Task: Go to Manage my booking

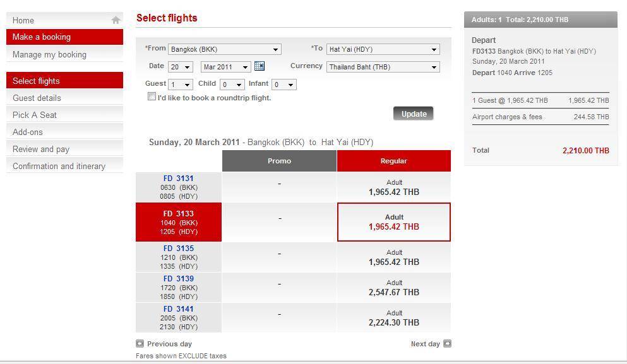Action: point(49,54)
